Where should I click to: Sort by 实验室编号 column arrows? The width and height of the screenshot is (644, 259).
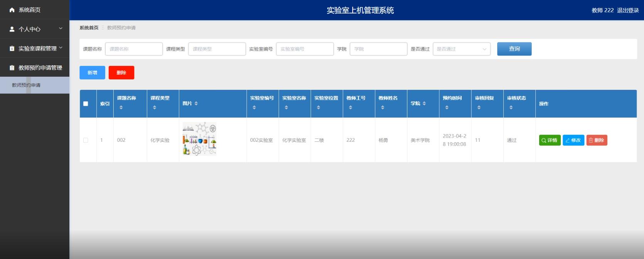[x=254, y=108]
